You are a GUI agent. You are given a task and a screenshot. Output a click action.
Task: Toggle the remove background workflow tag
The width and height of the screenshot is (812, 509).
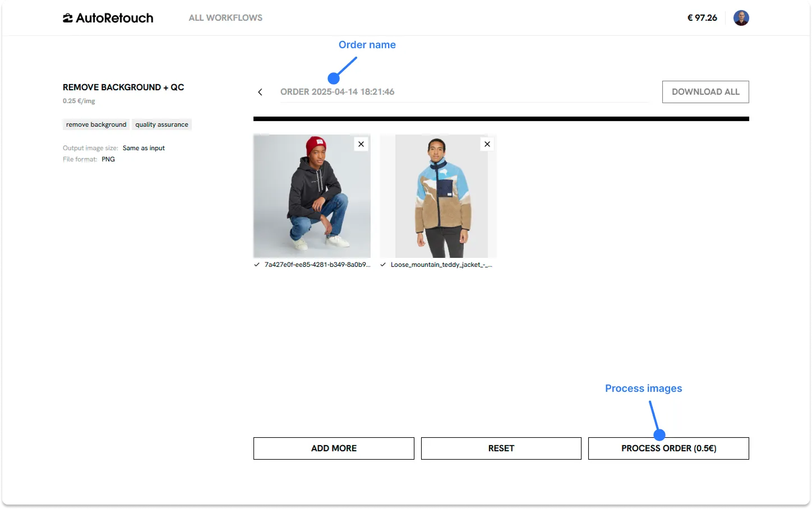[x=95, y=124]
